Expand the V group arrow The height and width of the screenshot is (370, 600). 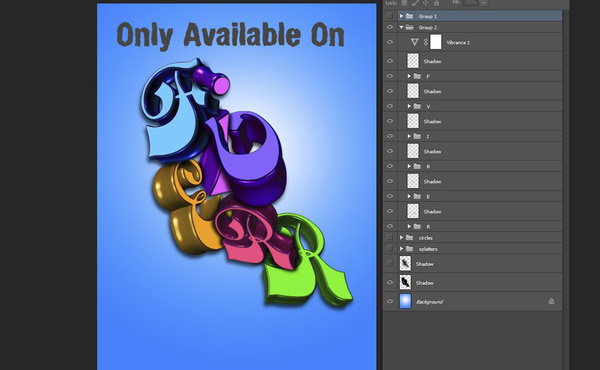[409, 106]
